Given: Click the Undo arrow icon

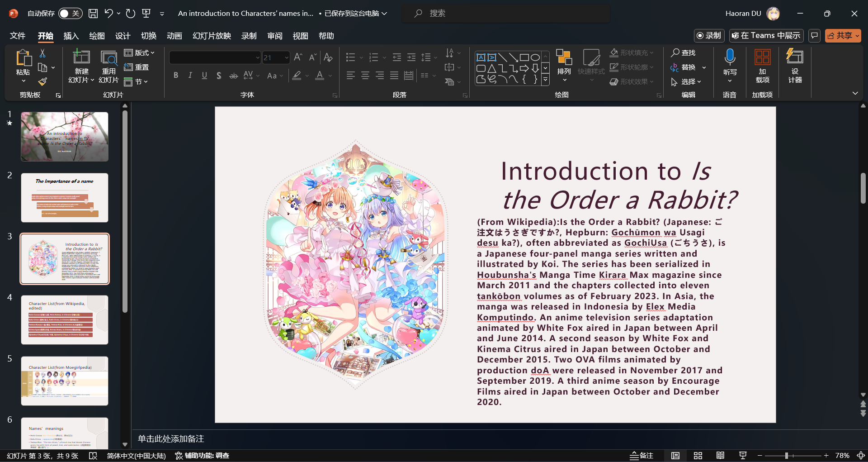Looking at the screenshot, I should coord(108,14).
